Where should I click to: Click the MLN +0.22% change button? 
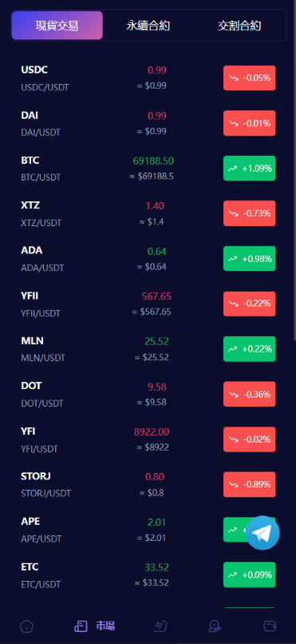point(249,348)
